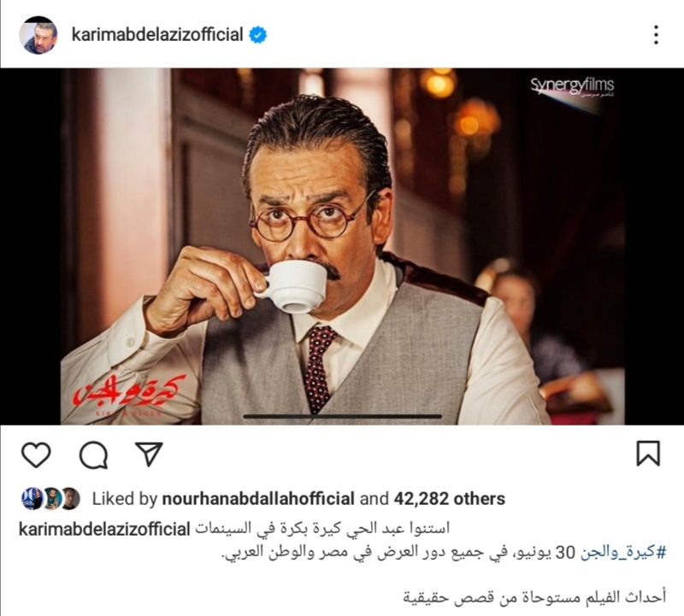
Task: Share the post via paper plane icon
Action: click(x=149, y=454)
